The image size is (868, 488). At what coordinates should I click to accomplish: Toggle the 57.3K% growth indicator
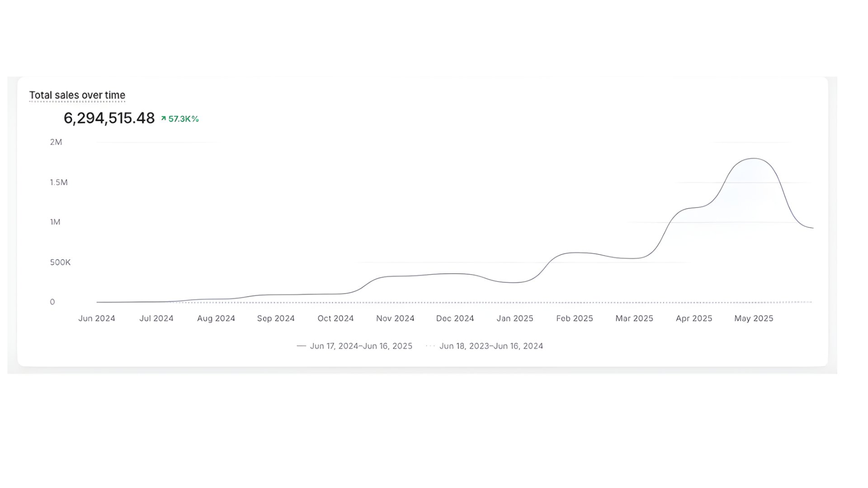click(183, 118)
